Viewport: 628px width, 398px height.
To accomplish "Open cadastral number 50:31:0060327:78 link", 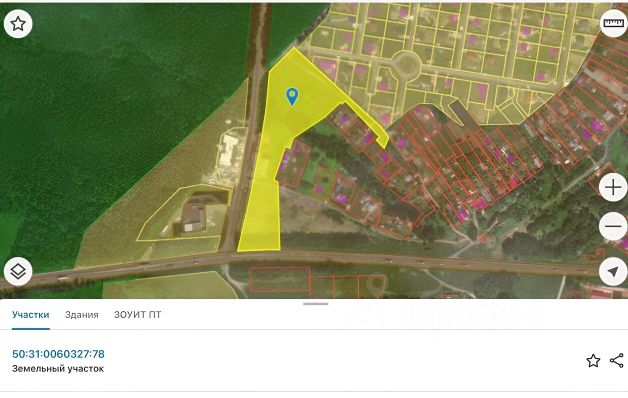I will 58,354.
